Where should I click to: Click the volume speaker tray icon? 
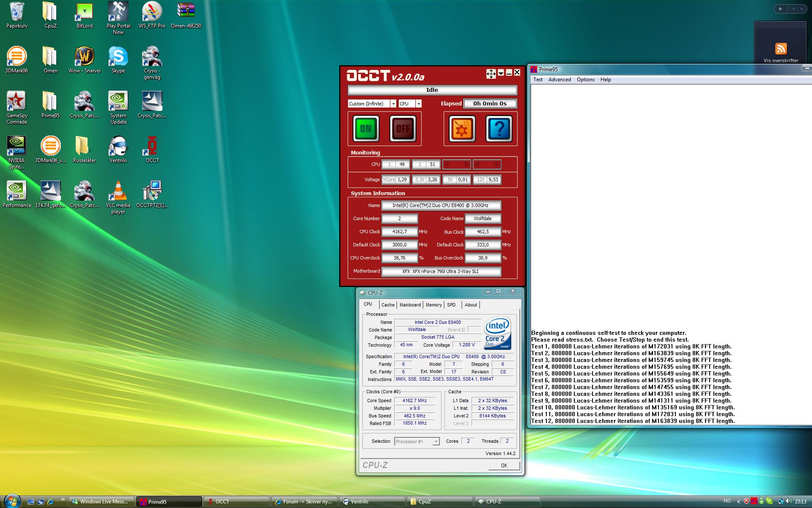point(788,501)
